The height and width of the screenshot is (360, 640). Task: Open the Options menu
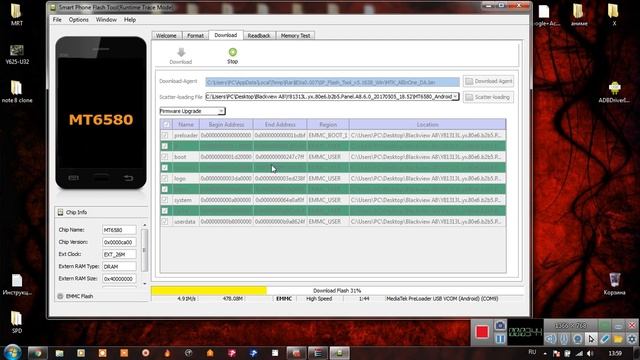pos(78,20)
